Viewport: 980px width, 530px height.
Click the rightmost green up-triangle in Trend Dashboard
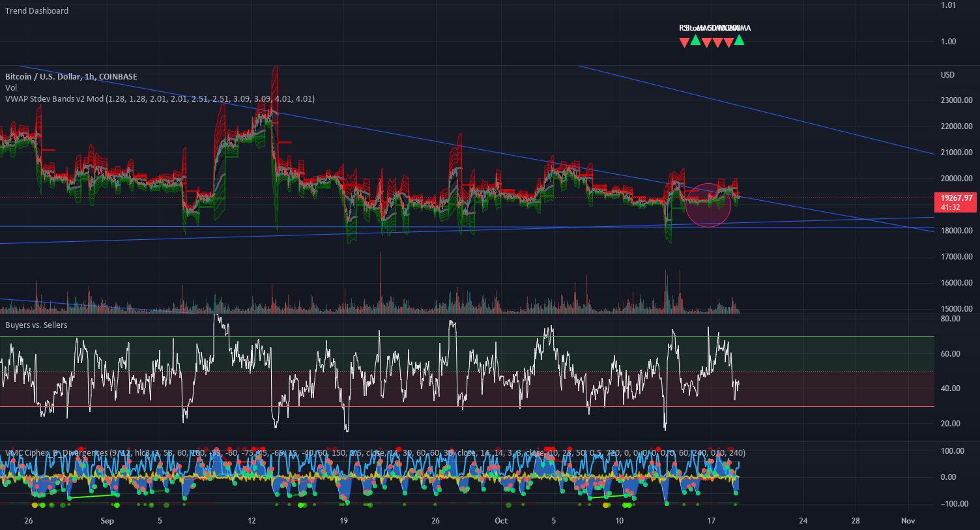point(739,40)
